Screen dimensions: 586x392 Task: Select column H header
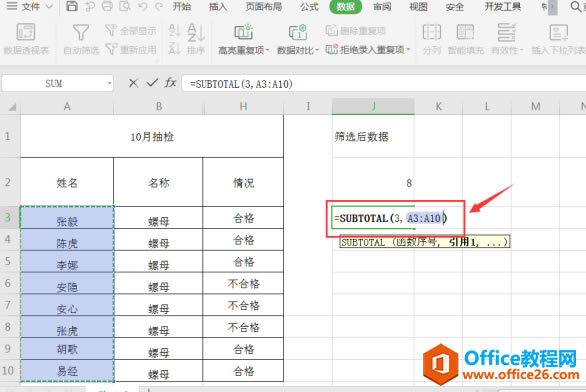[244, 107]
